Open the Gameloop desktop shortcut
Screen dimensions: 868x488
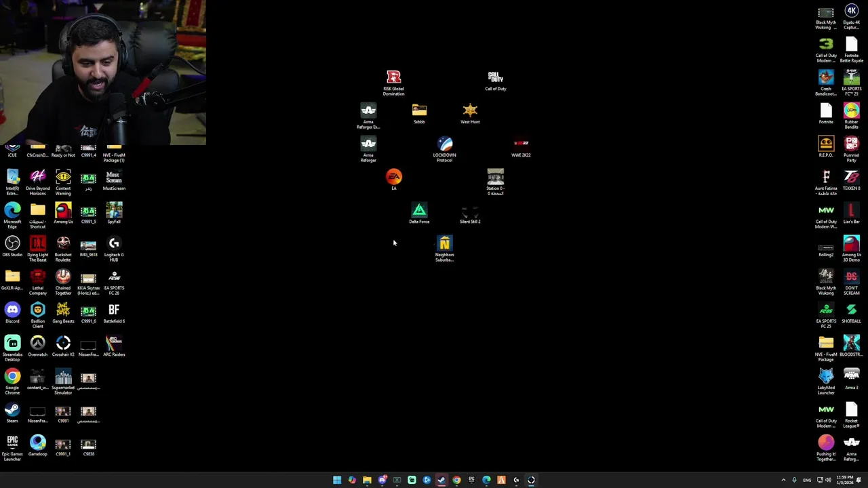(37, 446)
